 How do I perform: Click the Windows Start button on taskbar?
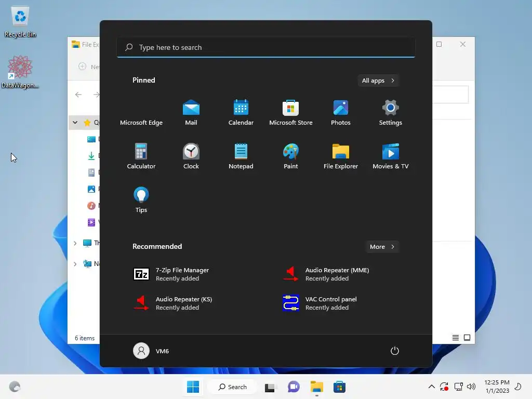(x=193, y=387)
